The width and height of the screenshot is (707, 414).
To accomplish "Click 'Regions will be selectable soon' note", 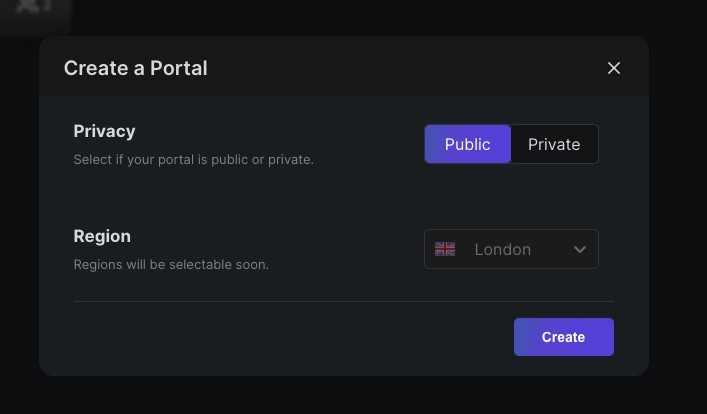I will point(171,265).
